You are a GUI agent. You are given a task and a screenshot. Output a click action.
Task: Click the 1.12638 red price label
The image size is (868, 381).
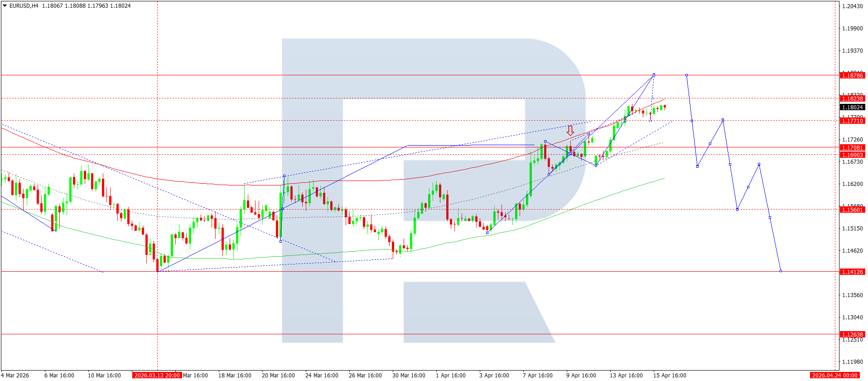[852, 335]
